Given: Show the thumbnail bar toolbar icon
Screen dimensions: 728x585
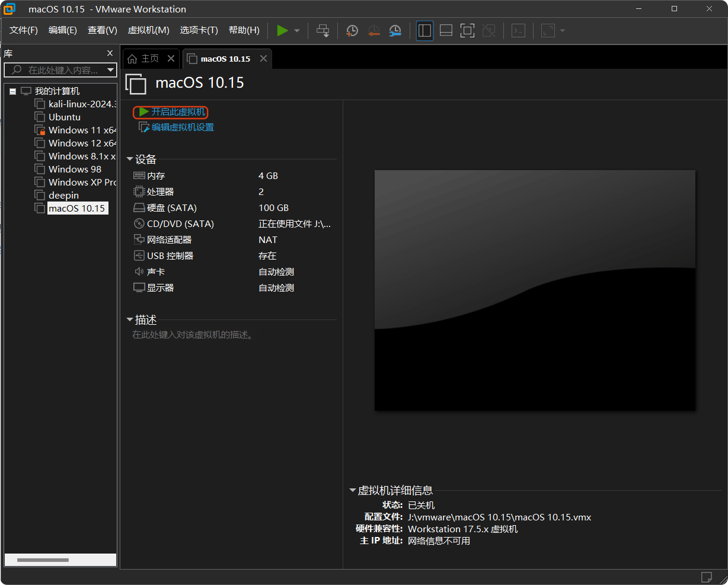Looking at the screenshot, I should 446,30.
